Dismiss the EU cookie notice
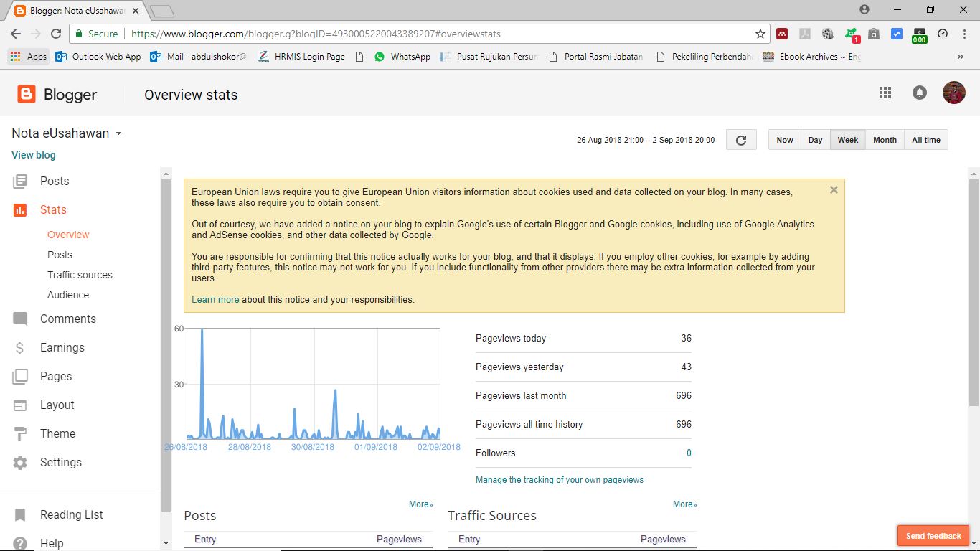This screenshot has height=551, width=980. click(x=834, y=190)
